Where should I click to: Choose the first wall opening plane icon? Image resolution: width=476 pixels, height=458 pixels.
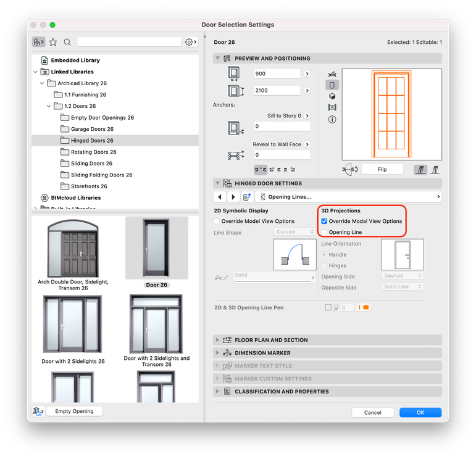(421, 169)
